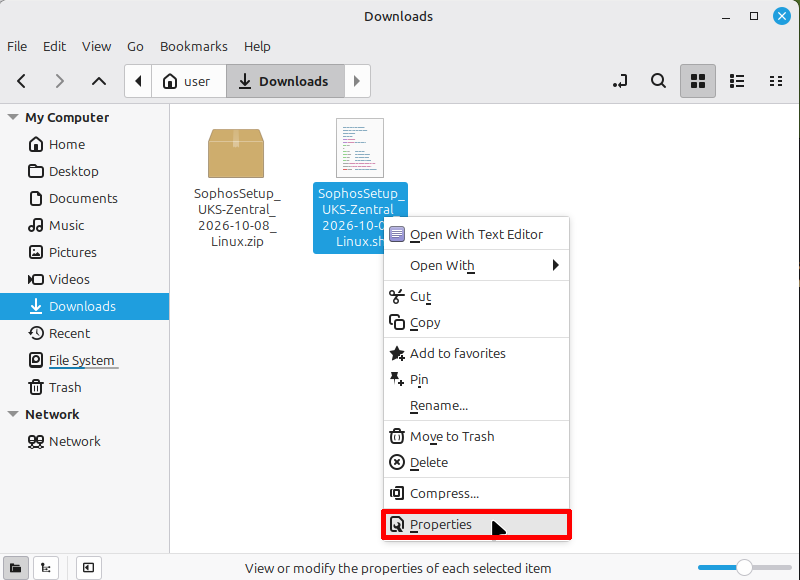Choose Rename... from the context menu

click(476, 406)
